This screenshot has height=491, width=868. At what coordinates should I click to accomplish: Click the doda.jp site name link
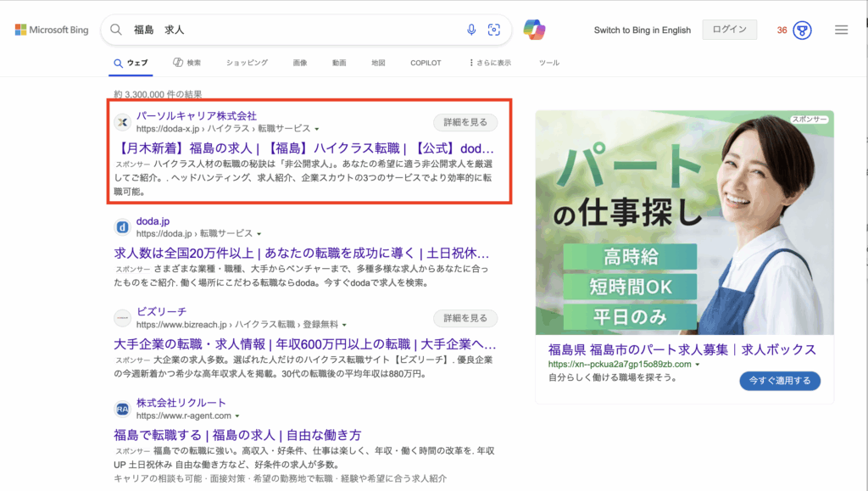pyautogui.click(x=153, y=221)
